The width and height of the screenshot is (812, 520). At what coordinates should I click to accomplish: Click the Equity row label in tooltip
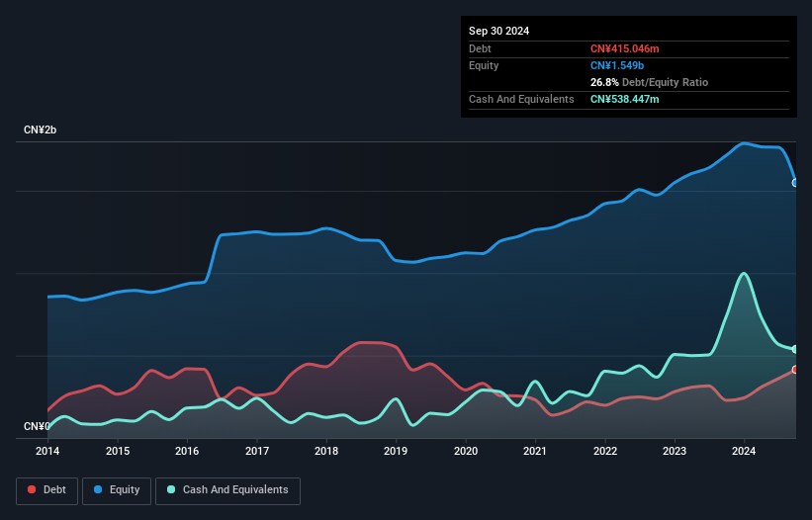coord(484,65)
